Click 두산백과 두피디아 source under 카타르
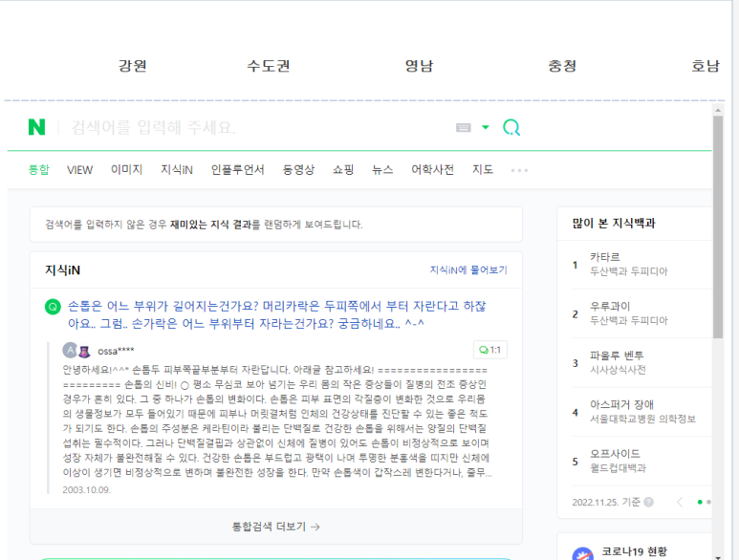The image size is (739, 560). click(x=629, y=271)
